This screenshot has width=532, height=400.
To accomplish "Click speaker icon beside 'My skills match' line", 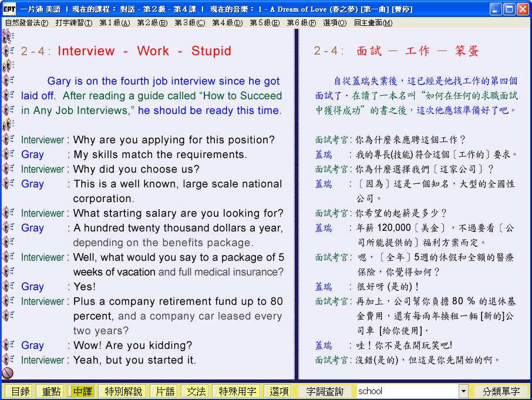I will tap(8, 154).
